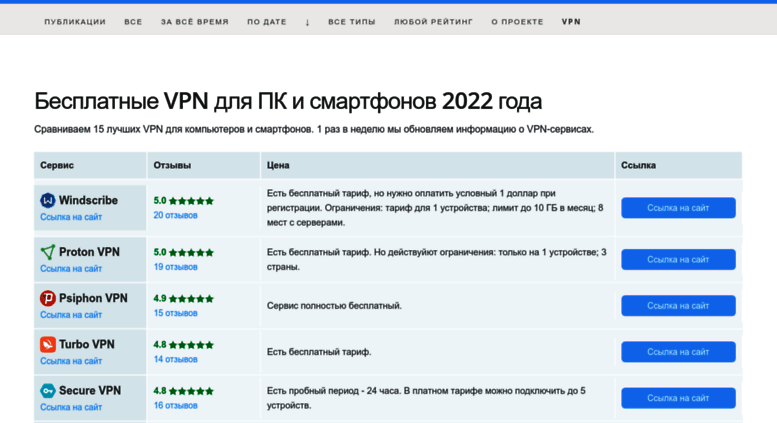Click the Secure VPN logo icon
This screenshot has height=423, width=777.
48,390
